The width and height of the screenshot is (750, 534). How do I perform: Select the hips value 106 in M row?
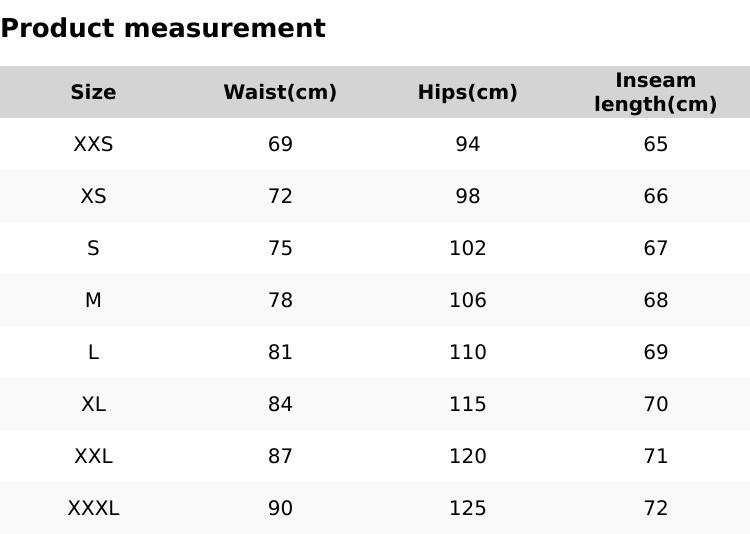click(467, 301)
